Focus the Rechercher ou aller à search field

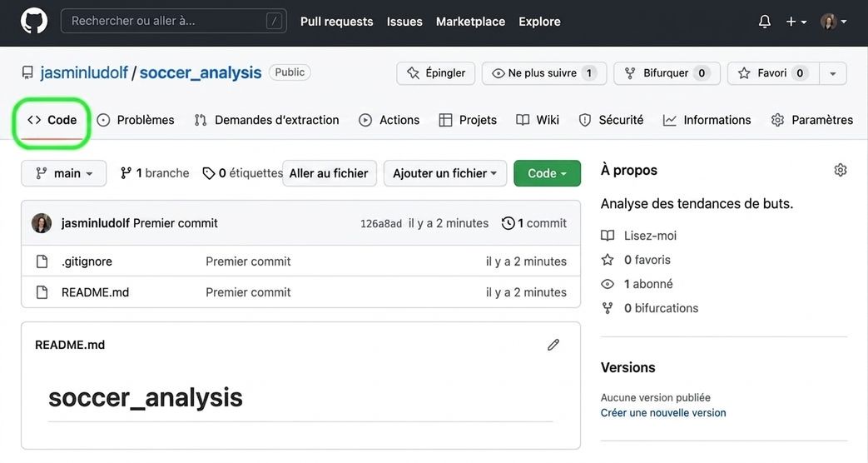coord(174,21)
